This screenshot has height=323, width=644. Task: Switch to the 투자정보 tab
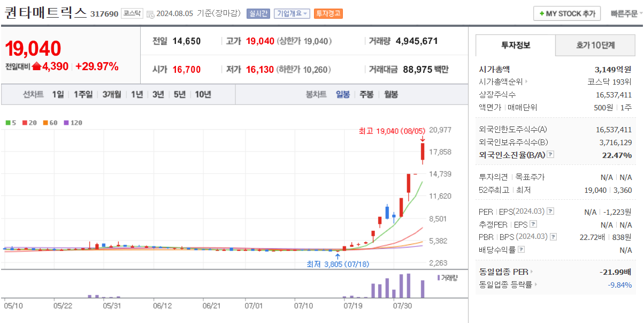515,45
